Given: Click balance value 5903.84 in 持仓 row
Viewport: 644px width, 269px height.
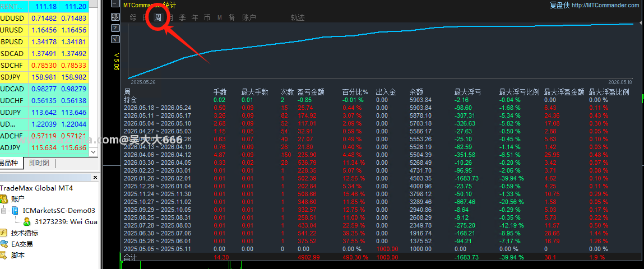Looking at the screenshot, I should tap(420, 100).
